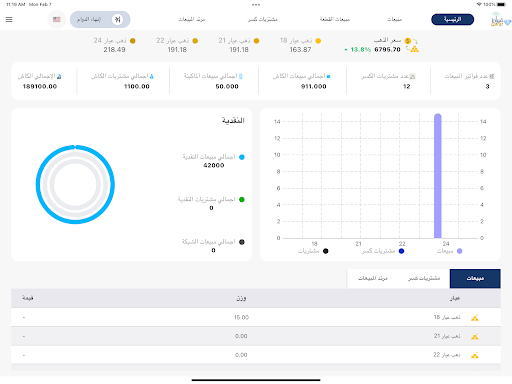Screen dimensions: 512x384
Task: Click the gold bars icon in the 18 karat row
Action: click(x=475, y=318)
